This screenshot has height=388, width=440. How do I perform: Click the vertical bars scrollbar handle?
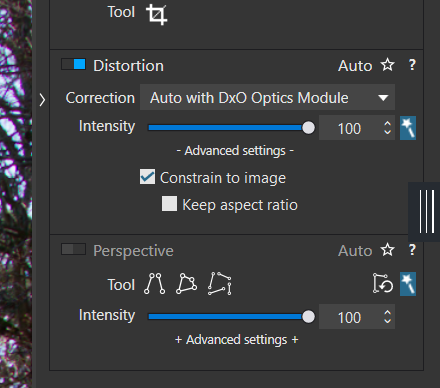tap(426, 211)
